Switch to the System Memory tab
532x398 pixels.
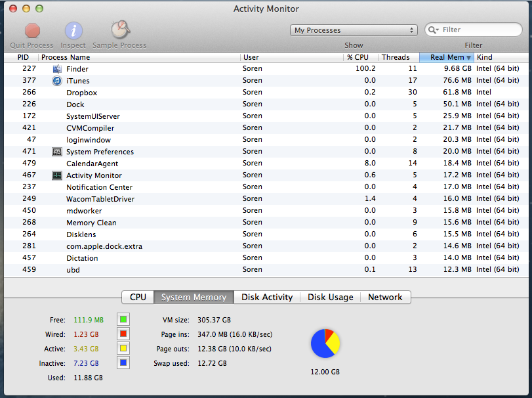(x=194, y=297)
